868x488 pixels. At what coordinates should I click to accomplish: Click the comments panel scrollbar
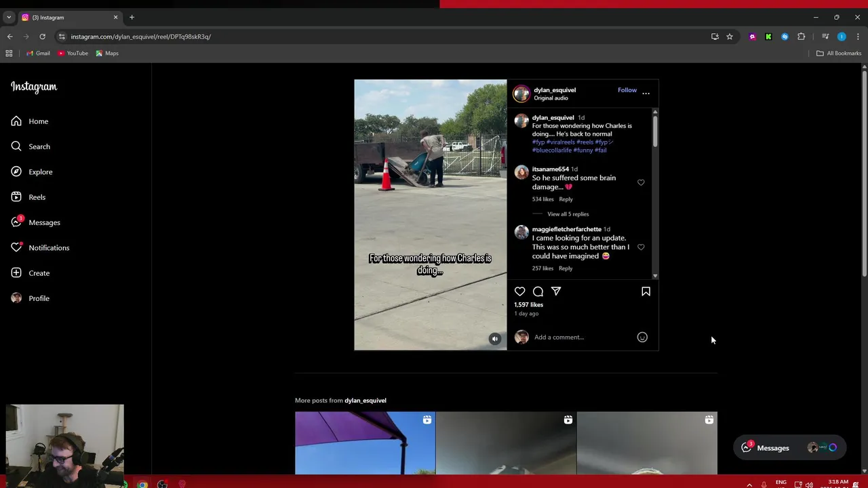tap(655, 132)
